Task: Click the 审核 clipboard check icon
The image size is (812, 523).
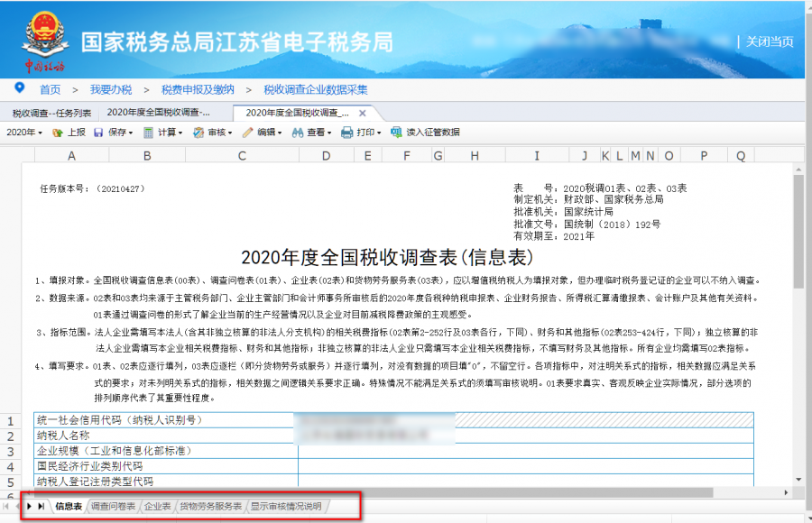Action: [x=198, y=133]
